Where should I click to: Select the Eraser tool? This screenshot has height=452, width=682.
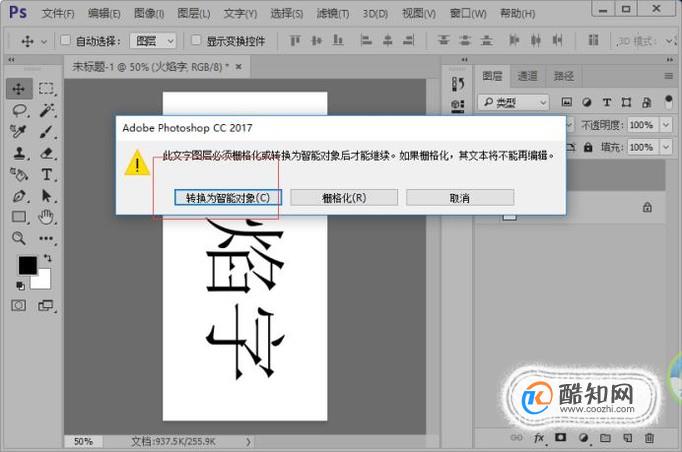click(46, 153)
